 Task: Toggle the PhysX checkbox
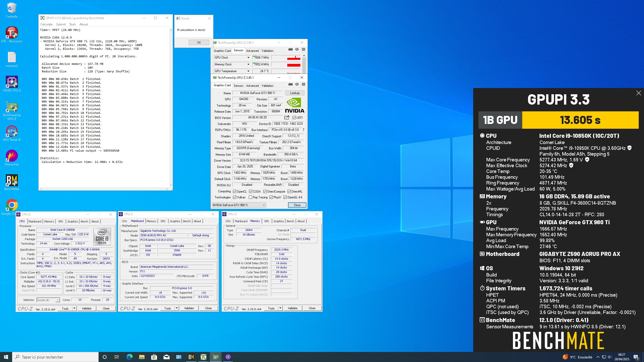click(271, 197)
